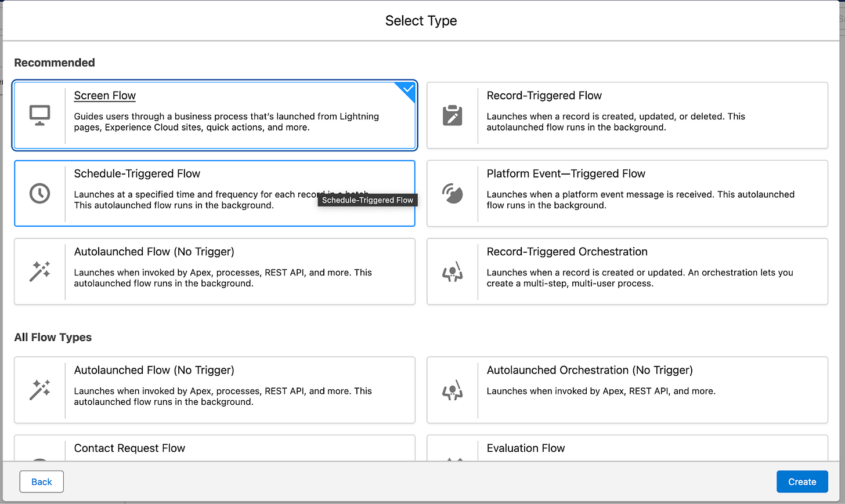Select the Record-Triggered Orchestration title
The height and width of the screenshot is (504, 845).
point(567,252)
